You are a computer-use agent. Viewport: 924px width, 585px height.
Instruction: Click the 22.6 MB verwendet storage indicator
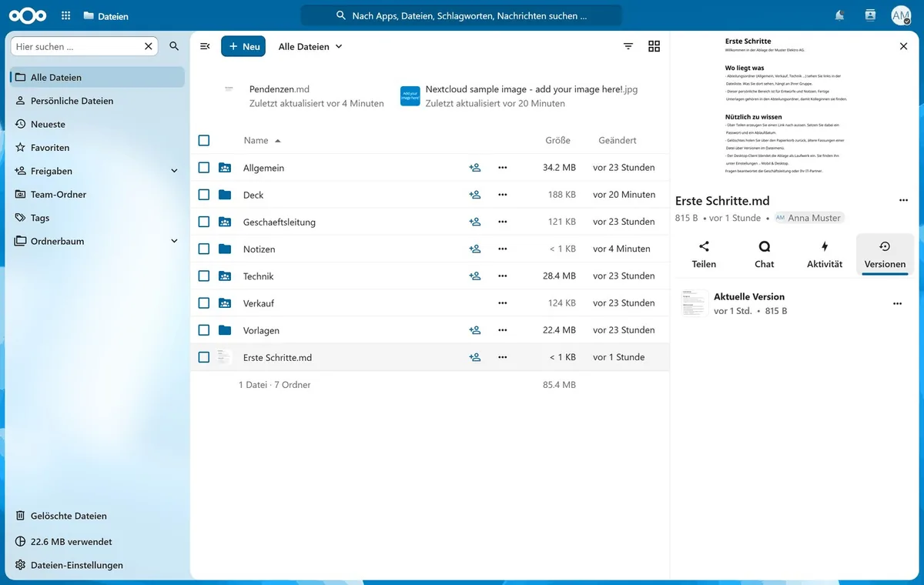98,541
